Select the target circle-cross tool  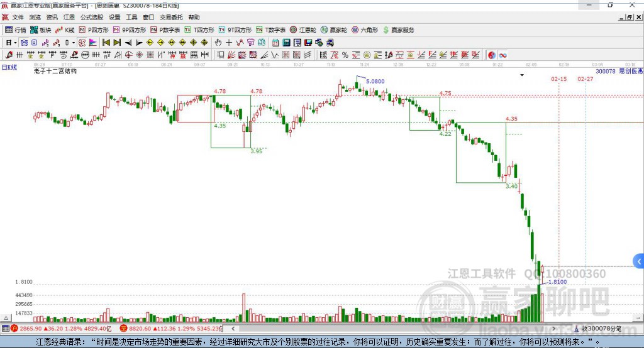(x=128, y=55)
